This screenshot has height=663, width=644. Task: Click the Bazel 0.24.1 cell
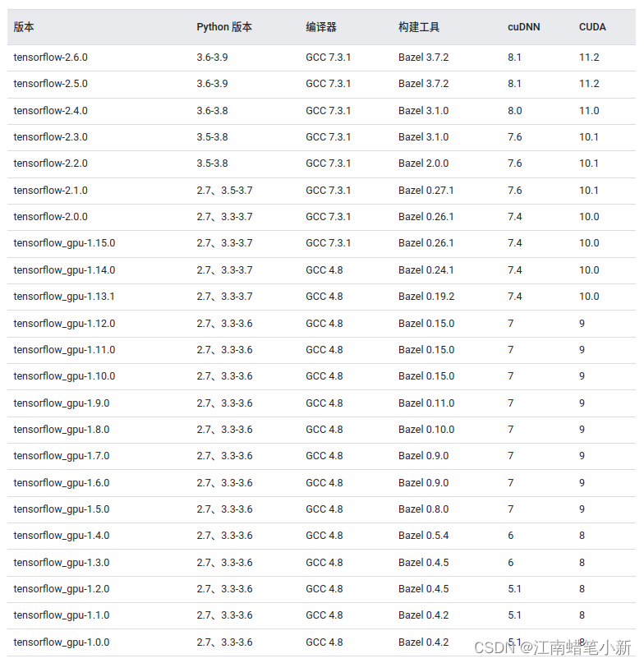[425, 270]
